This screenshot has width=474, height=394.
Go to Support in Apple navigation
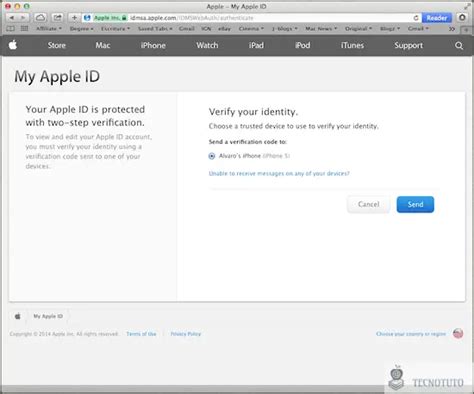click(408, 45)
